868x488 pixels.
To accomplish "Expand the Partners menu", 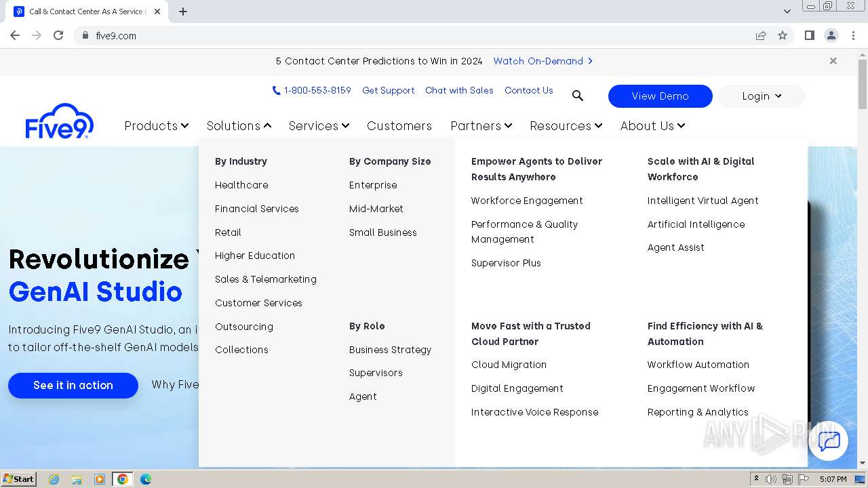I will point(481,126).
